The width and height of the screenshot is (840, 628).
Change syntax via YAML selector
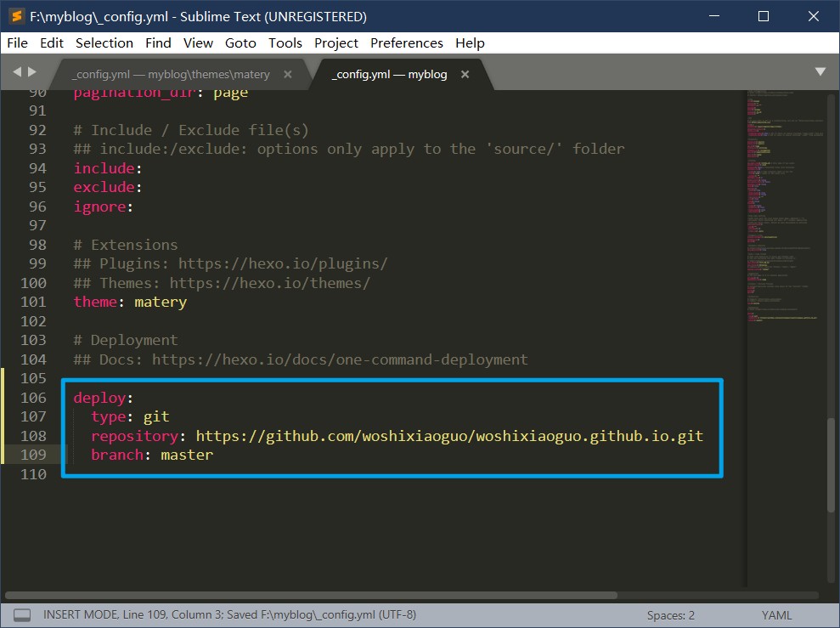pos(776,615)
